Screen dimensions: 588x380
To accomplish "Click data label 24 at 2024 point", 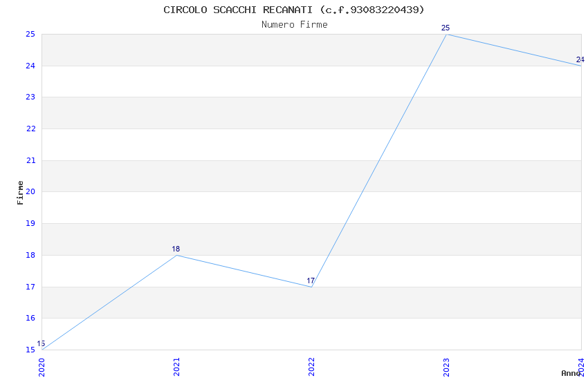I will click(580, 60).
